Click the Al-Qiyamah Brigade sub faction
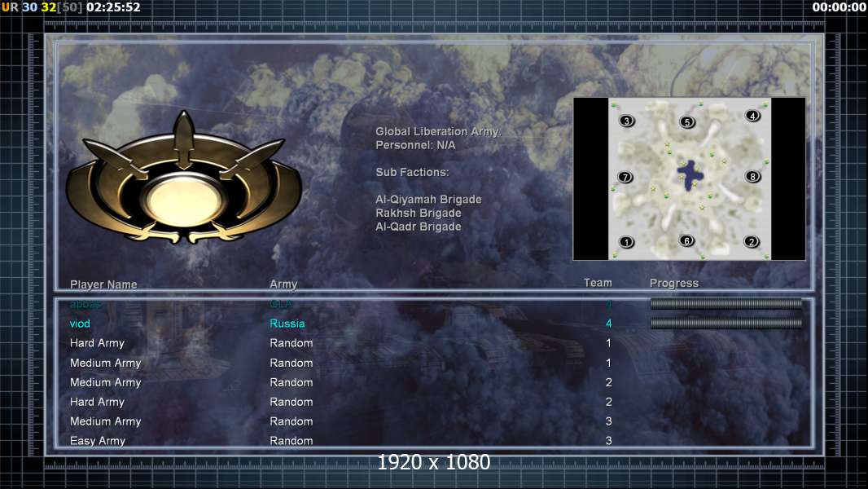 428,200
